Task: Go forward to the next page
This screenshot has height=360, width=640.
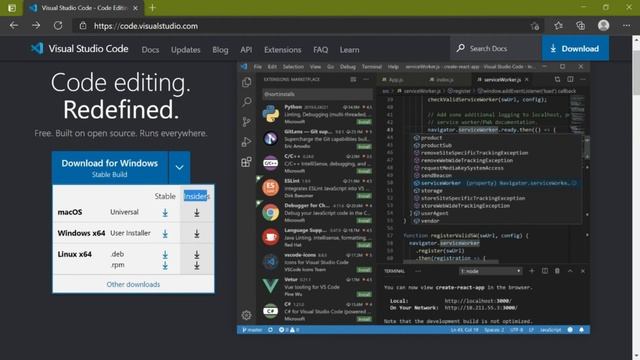Action: click(x=36, y=26)
